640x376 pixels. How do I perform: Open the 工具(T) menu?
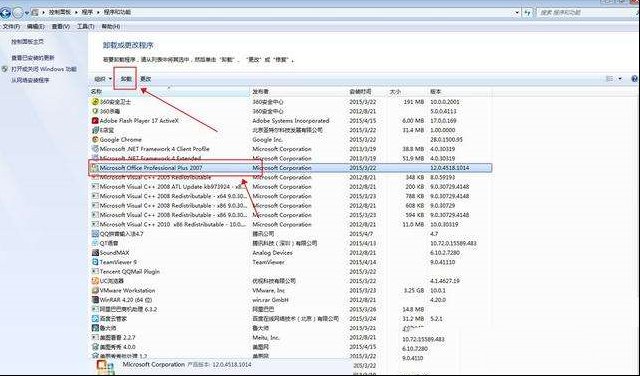[x=85, y=27]
